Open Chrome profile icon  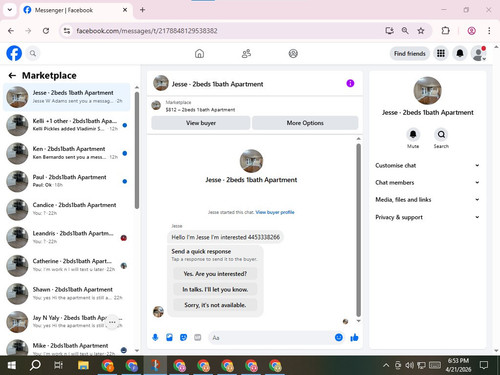tap(471, 31)
